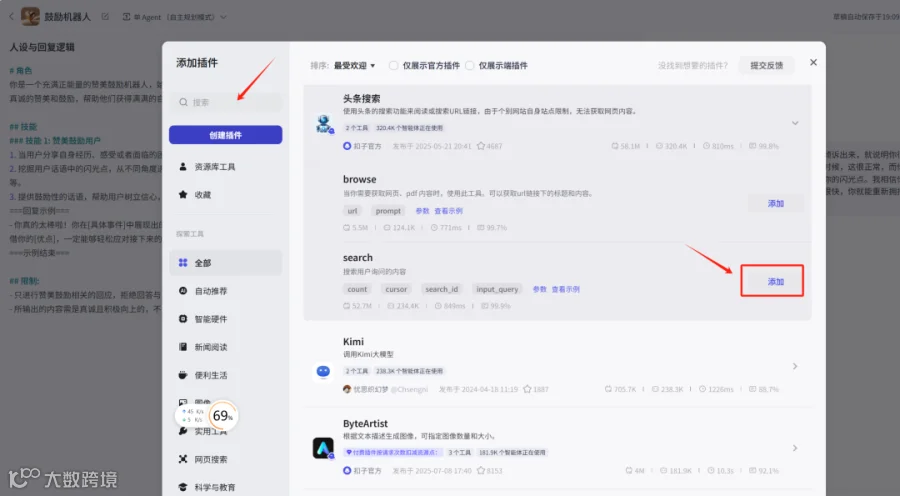Click the 头条搜索 plugin avatar
Image resolution: width=900 pixels, height=496 pixels.
pos(324,123)
